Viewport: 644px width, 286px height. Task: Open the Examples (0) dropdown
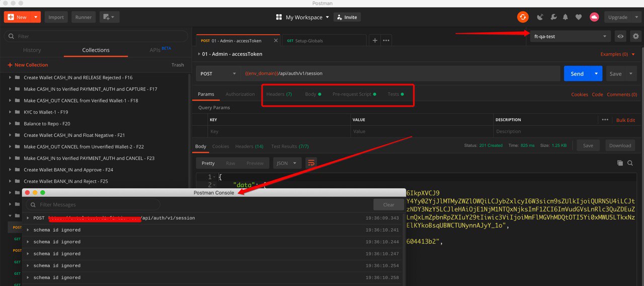pos(618,54)
